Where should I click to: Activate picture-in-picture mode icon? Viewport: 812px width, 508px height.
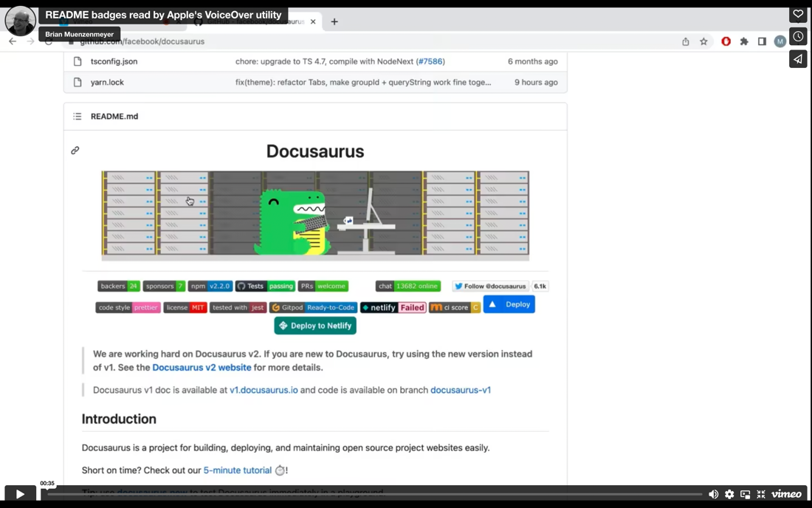[745, 493]
